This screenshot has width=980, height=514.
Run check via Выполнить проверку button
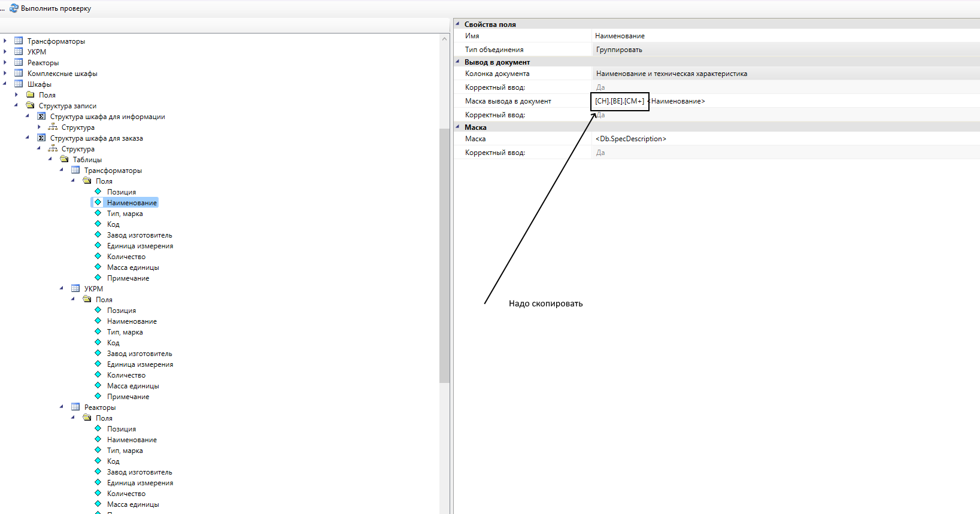coord(56,8)
